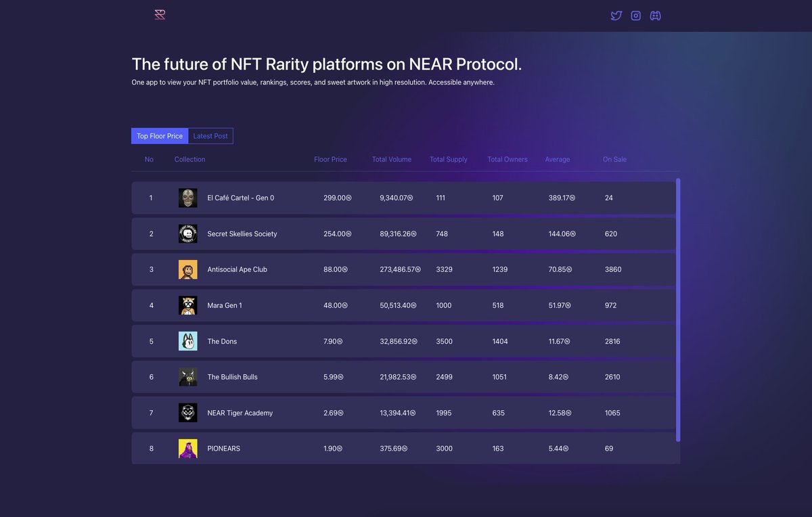
Task: Click on sale count 3860
Action: point(613,269)
